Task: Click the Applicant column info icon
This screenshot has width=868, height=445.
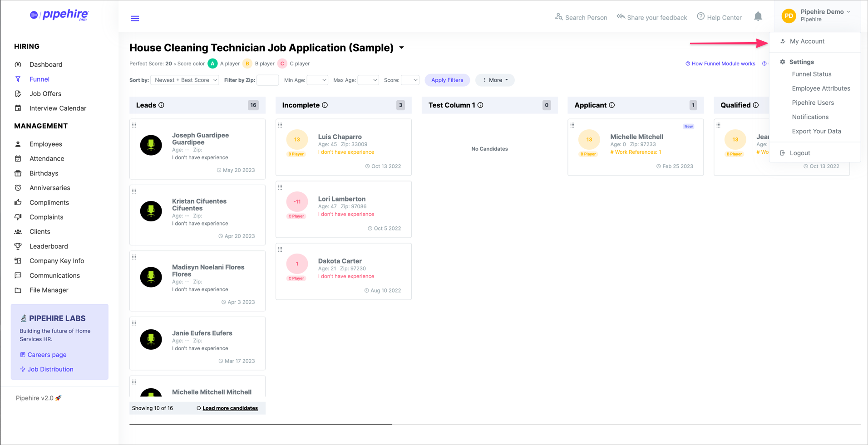Action: 612,105
